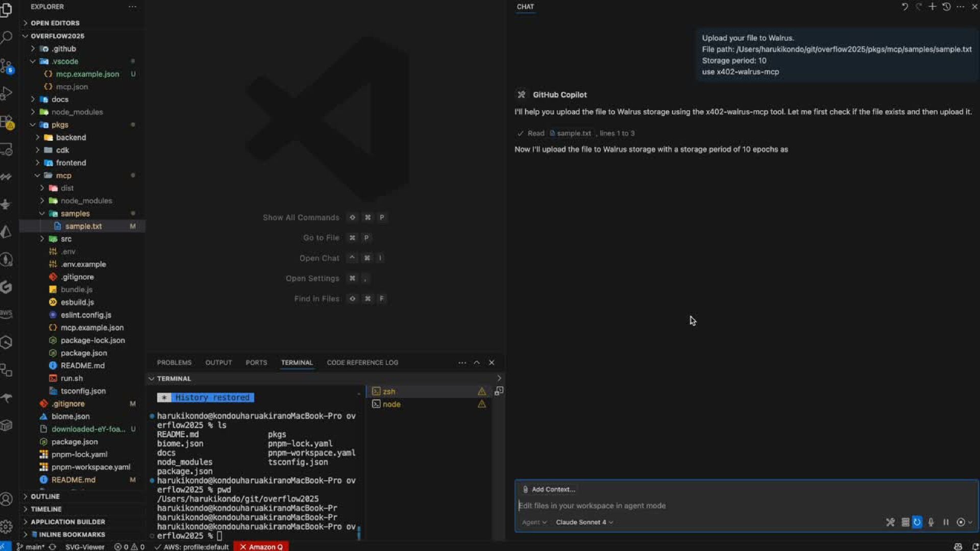Click Amazon Q status bar item
The width and height of the screenshot is (980, 551).
(x=261, y=547)
